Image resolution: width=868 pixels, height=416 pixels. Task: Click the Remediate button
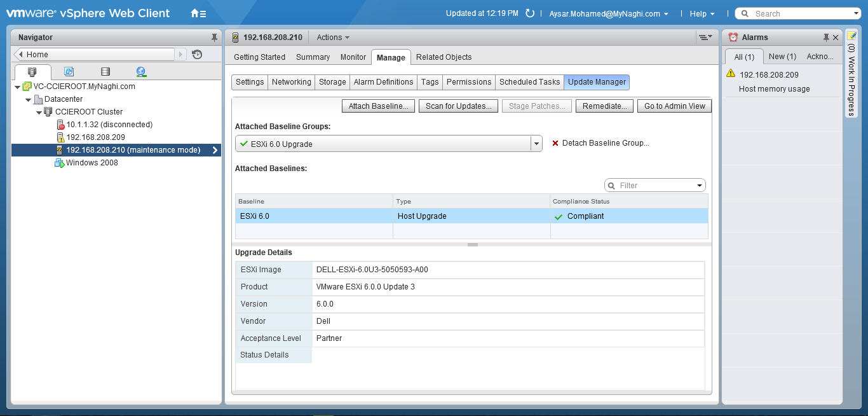604,106
